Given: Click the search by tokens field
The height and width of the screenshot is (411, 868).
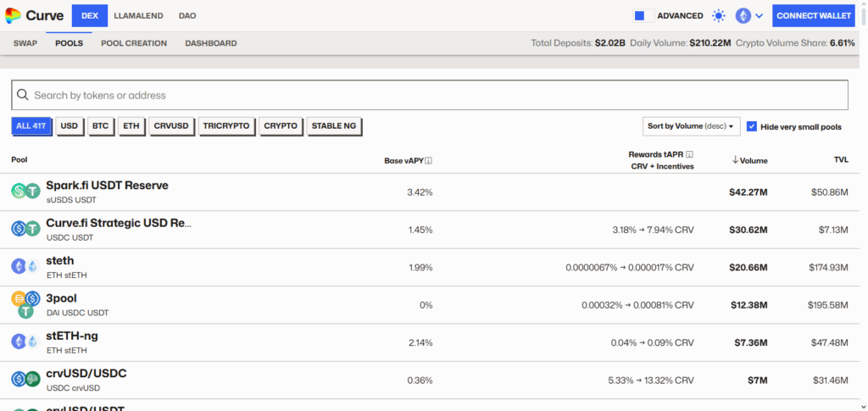Looking at the screenshot, I should click(430, 95).
